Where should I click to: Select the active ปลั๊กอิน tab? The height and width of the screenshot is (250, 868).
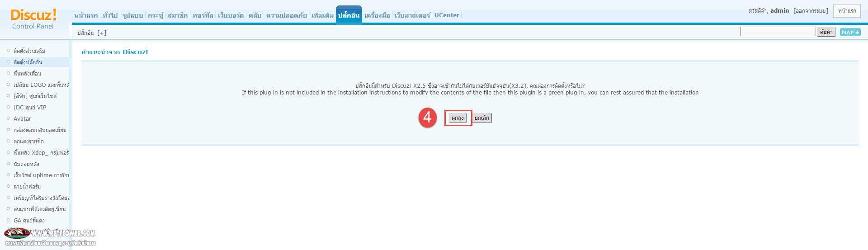(349, 15)
